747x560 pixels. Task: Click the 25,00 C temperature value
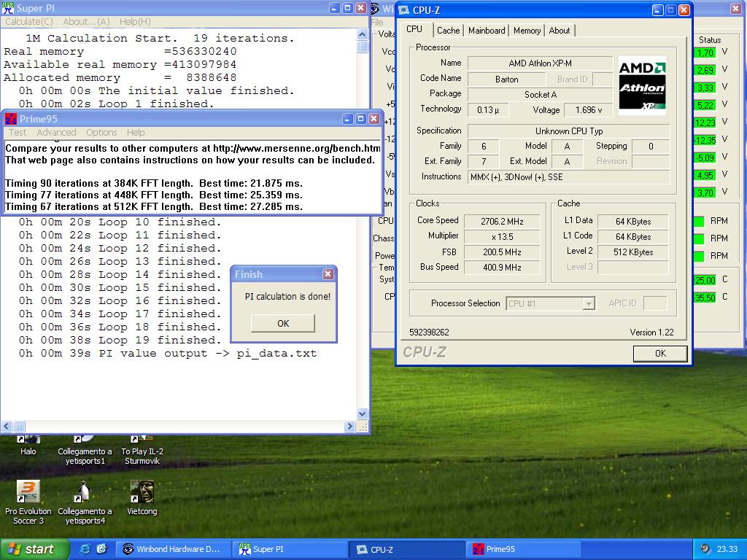pos(705,280)
